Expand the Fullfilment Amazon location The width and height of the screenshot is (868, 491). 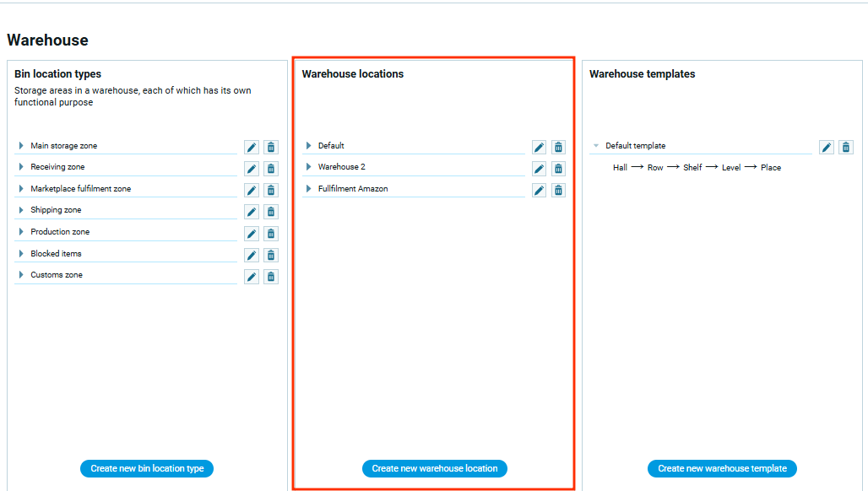[x=308, y=189]
